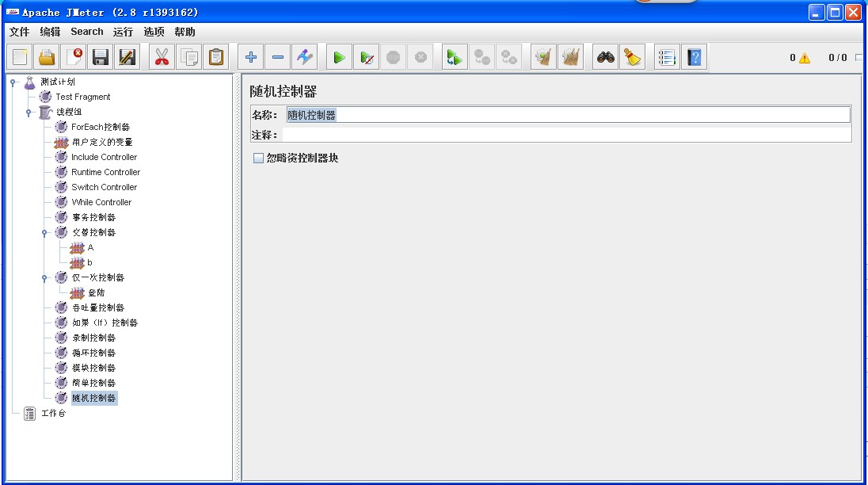Click the yellow warning triangle indicator
868x485 pixels.
point(805,58)
